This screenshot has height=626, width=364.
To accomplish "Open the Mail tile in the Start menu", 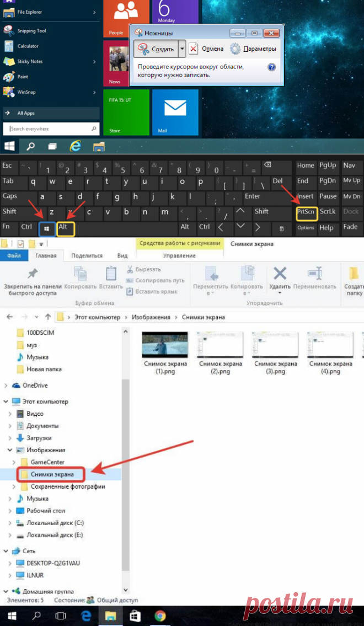I will (175, 112).
